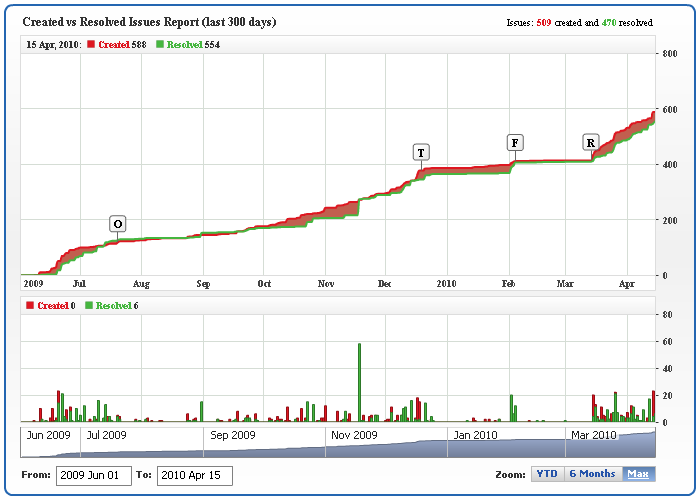Click the From date input field
Viewport: 700px width, 500px height.
point(93,475)
